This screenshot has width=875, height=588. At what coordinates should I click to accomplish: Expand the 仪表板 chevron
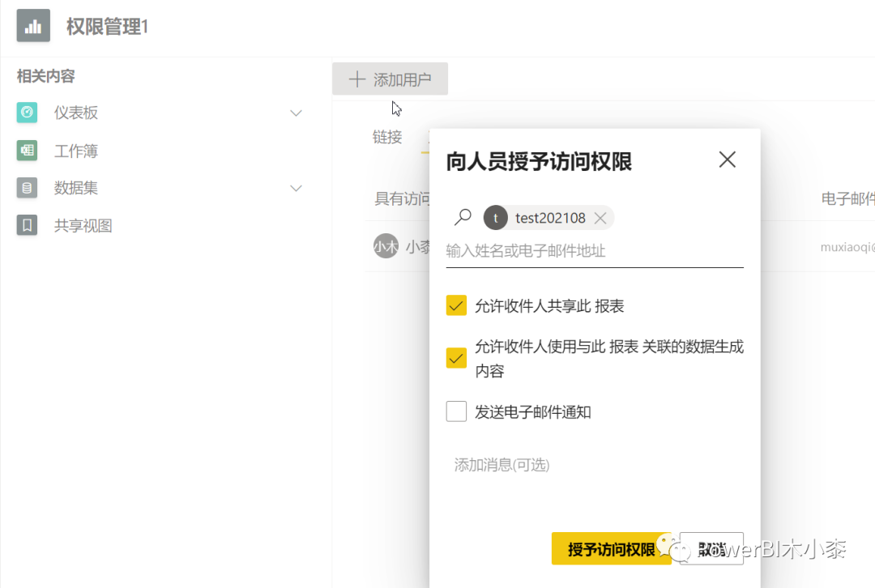296,113
